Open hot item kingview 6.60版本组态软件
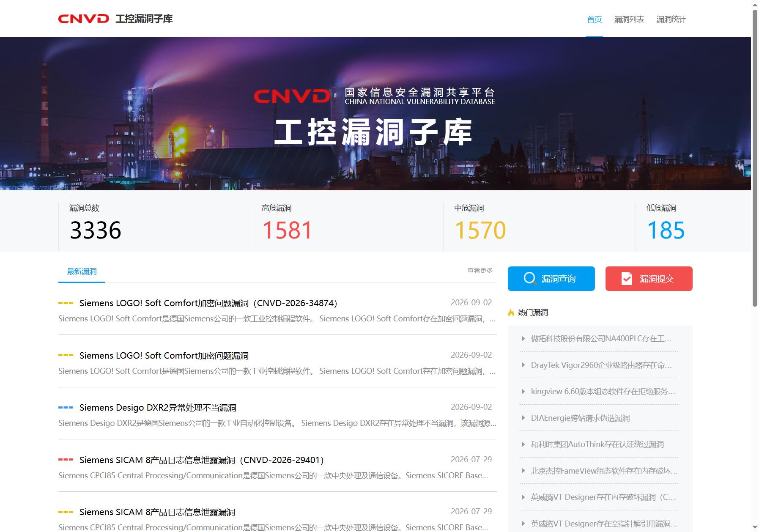This screenshot has height=532, width=759. 603,392
